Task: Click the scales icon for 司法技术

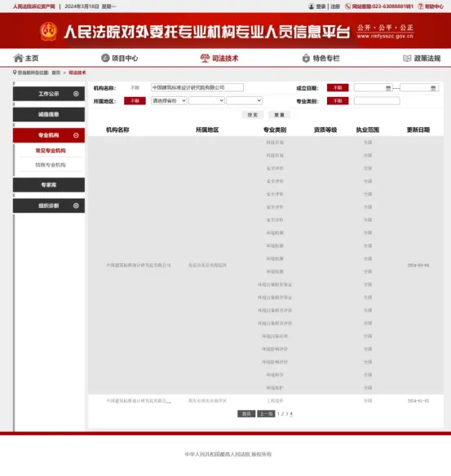Action: [205, 58]
